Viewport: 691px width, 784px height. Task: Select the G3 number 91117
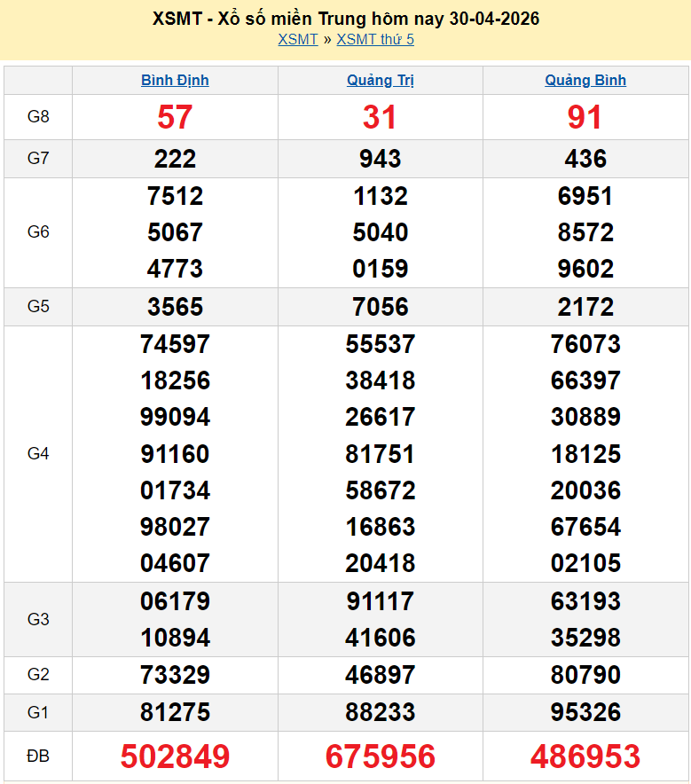(381, 601)
